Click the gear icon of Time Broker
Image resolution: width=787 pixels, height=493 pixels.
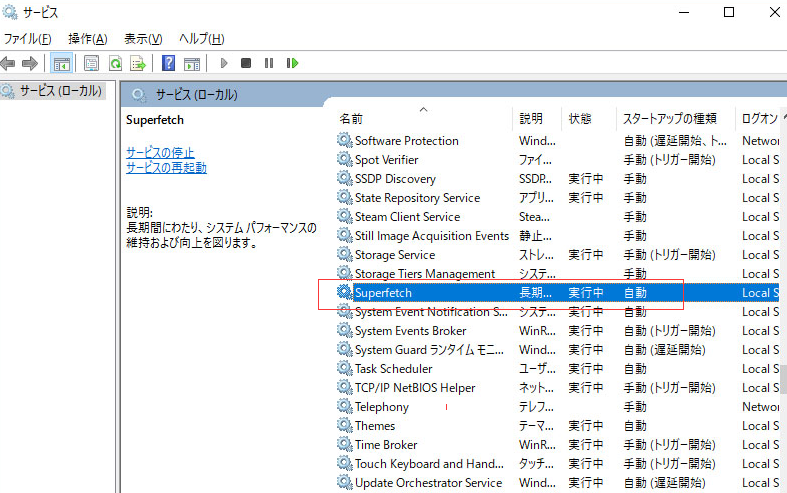click(345, 444)
